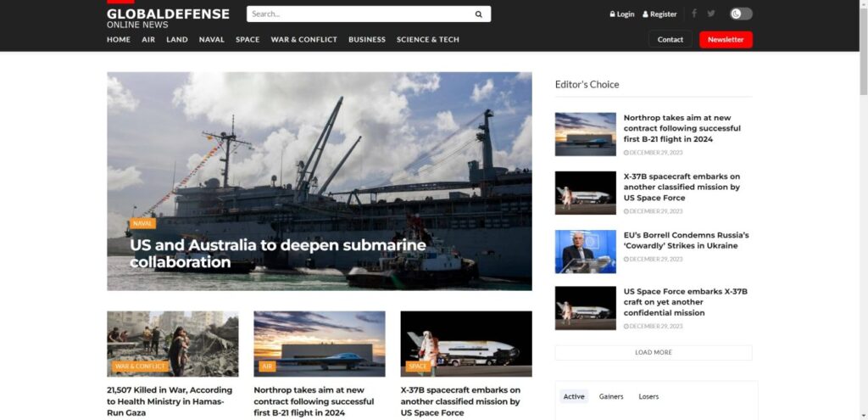Switch to the Losers tab
The width and height of the screenshot is (868, 420).
[648, 396]
